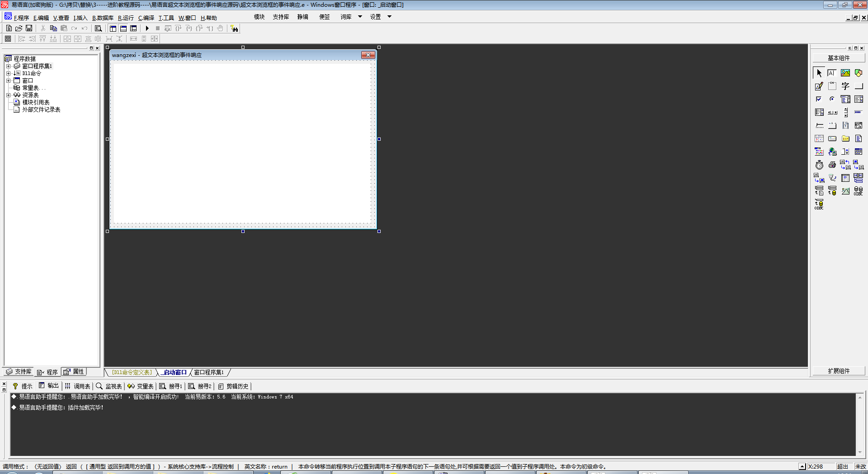The height and width of the screenshot is (474, 868).
Task: Select the drawing board (pencil) component
Action: 819,86
